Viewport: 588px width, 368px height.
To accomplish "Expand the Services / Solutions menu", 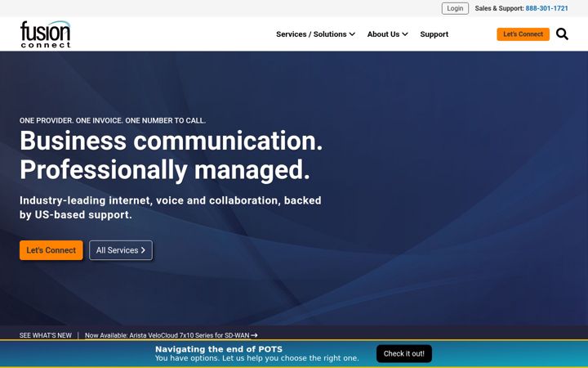I will (315, 34).
